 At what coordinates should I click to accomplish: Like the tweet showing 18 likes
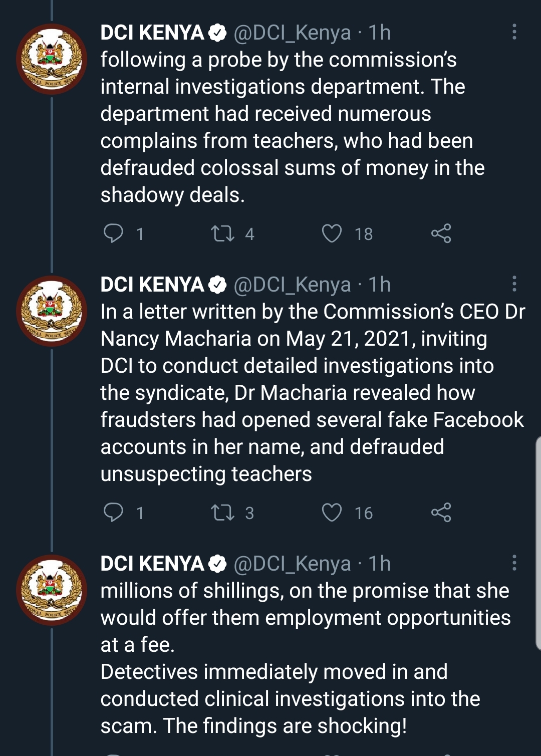click(x=332, y=233)
